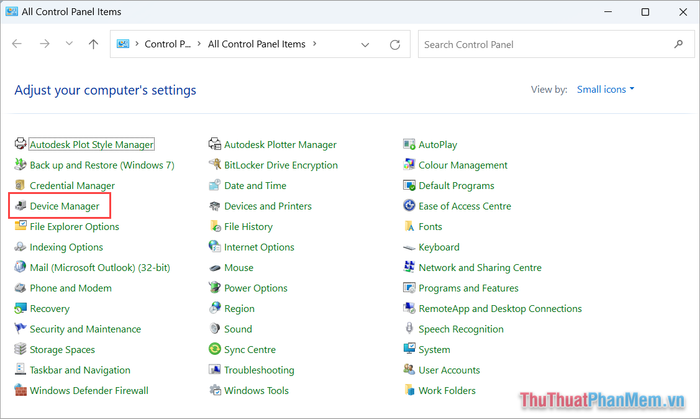
Task: Click the BitLocker Drive Encryption key icon
Action: tap(215, 164)
